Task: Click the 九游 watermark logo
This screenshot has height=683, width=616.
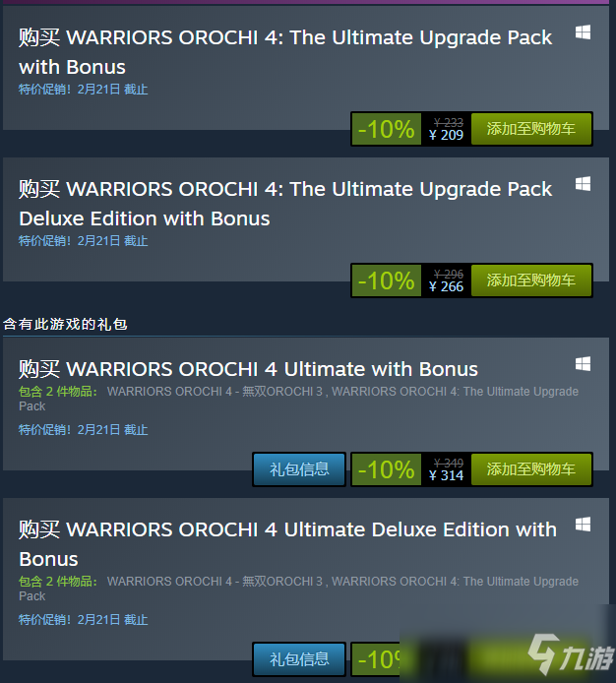Action: coord(571,654)
